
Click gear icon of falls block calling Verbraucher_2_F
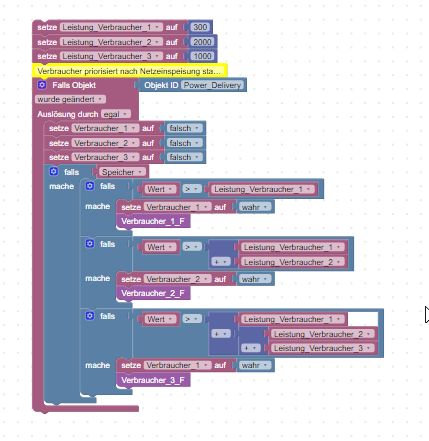90,244
